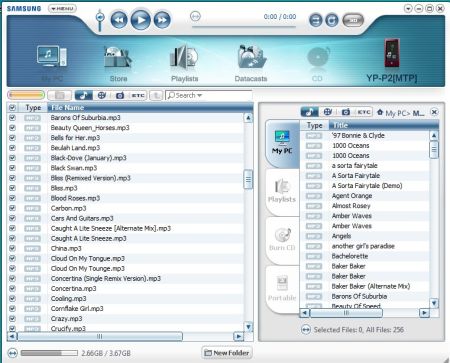This screenshot has height=363, width=450.
Task: Show ETC files in the left pane
Action: click(138, 95)
